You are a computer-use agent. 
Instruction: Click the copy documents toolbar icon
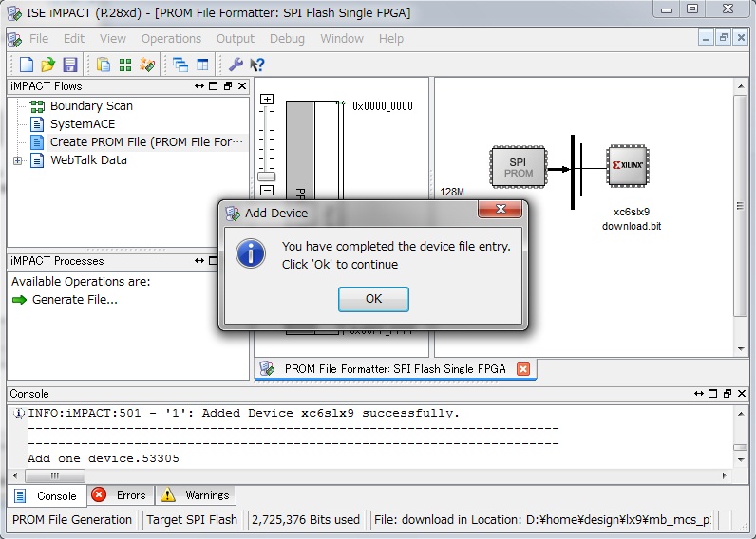click(104, 65)
